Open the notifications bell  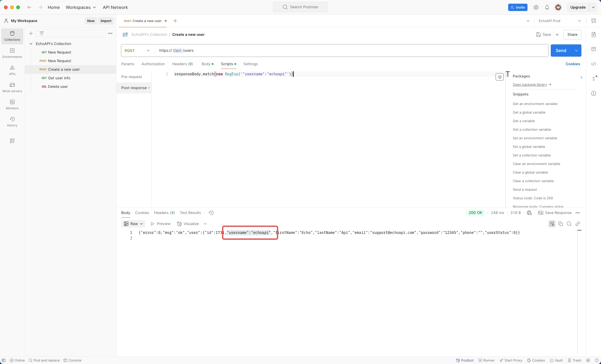click(x=547, y=7)
